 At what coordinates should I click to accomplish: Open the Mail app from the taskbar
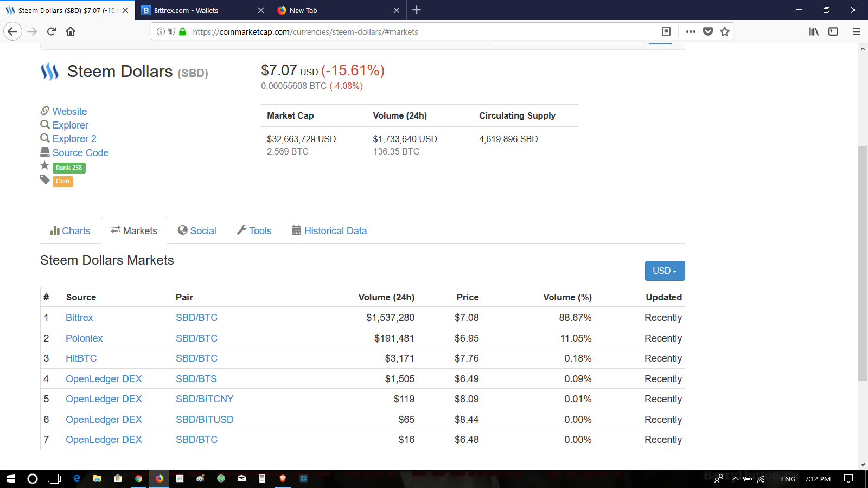coord(241,479)
